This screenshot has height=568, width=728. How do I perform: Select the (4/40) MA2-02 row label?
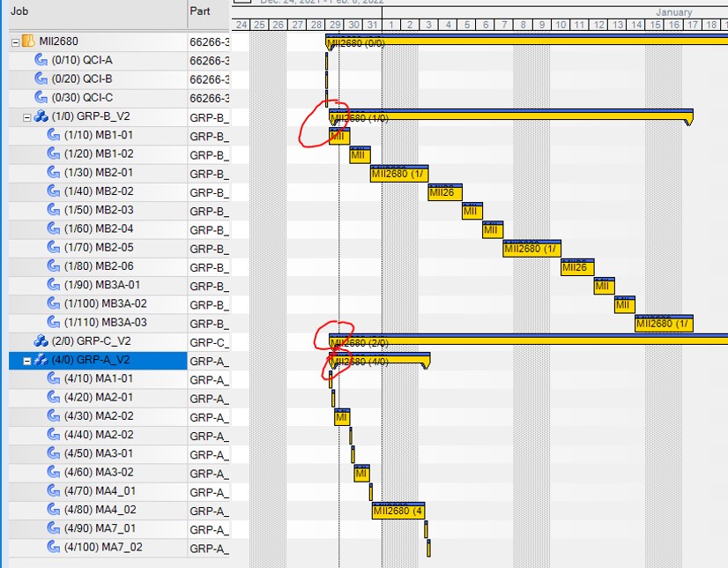pyautogui.click(x=99, y=435)
